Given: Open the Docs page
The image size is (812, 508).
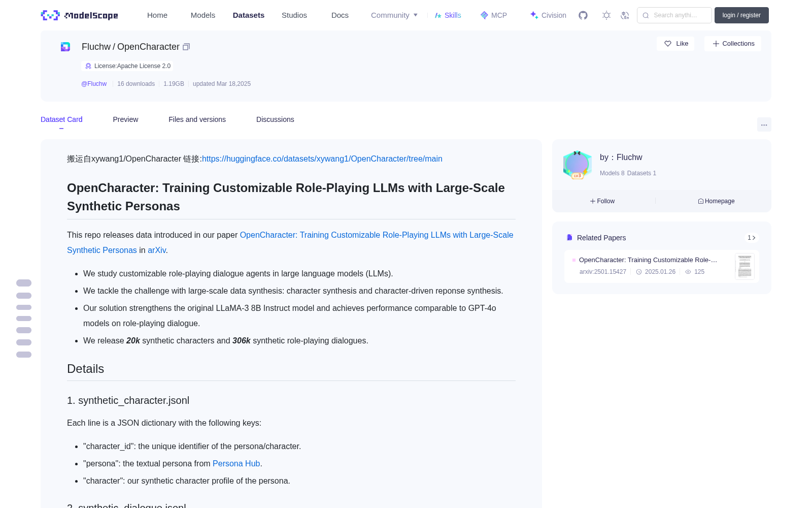Looking at the screenshot, I should [340, 15].
